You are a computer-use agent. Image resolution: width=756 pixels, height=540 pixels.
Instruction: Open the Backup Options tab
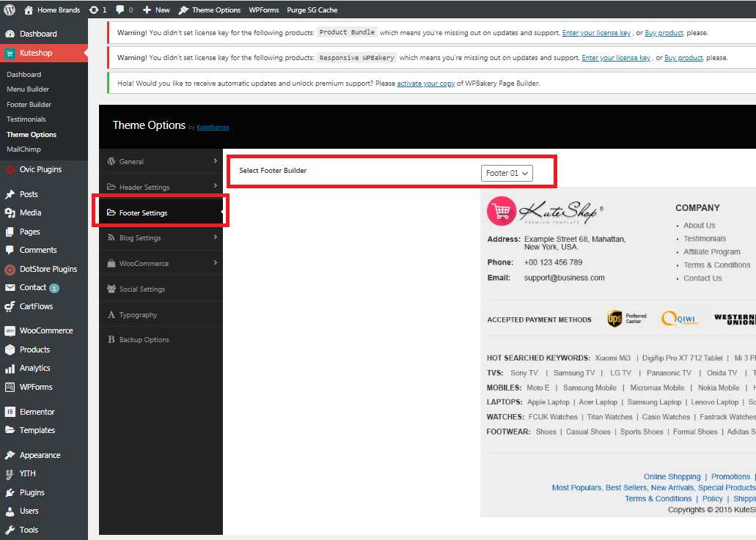(x=161, y=340)
